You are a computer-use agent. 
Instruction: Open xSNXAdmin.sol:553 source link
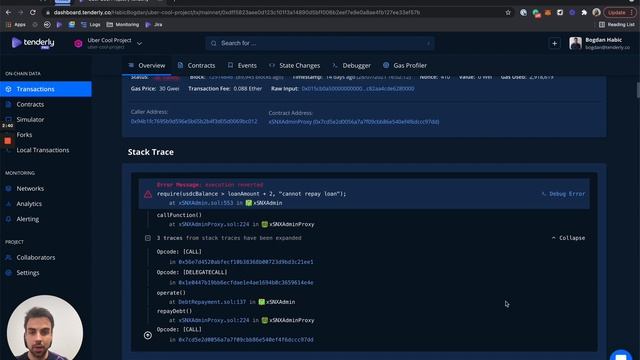[206, 203]
